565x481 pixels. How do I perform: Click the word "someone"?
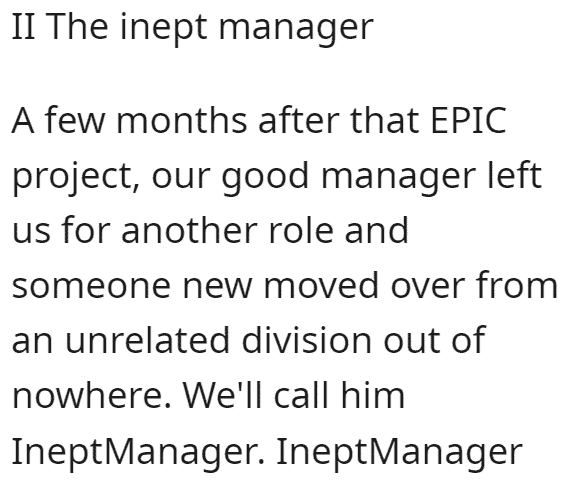[91, 285]
